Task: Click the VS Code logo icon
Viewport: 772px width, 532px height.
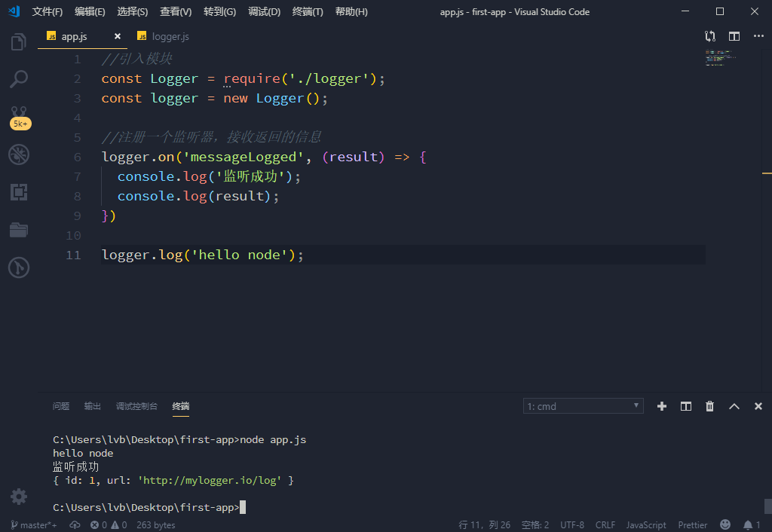Action: point(14,11)
